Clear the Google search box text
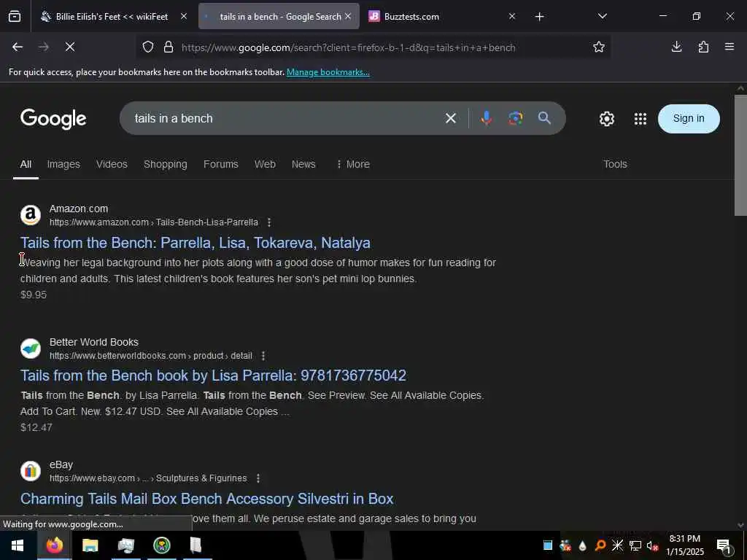This screenshot has width=747, height=560. [x=451, y=118]
